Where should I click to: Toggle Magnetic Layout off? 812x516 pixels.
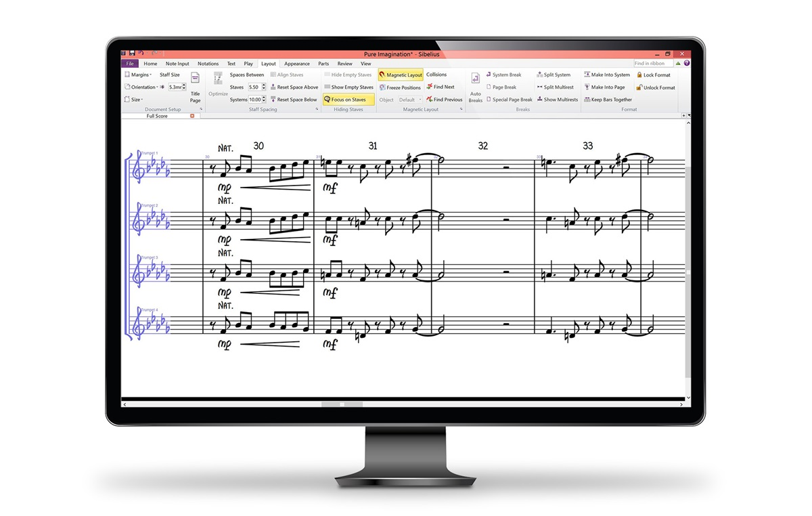coord(401,75)
